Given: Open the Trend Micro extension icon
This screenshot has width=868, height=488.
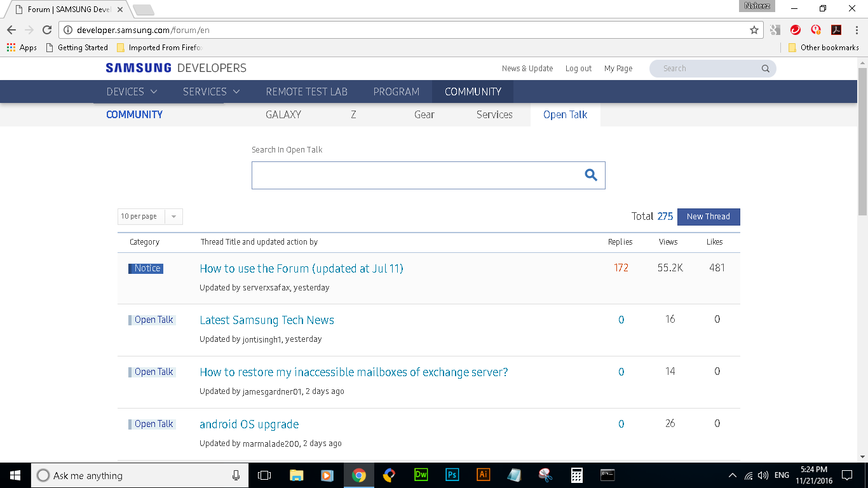Looking at the screenshot, I should (796, 30).
